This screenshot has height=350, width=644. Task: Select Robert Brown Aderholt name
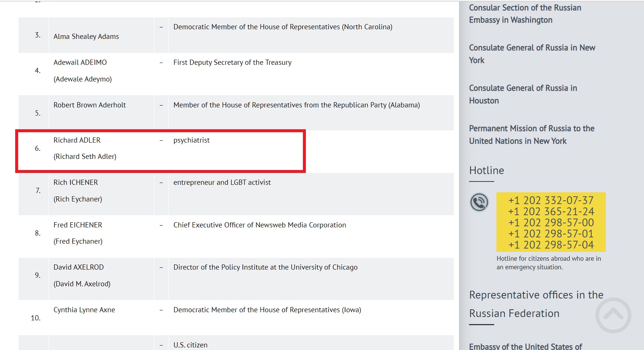click(x=90, y=105)
